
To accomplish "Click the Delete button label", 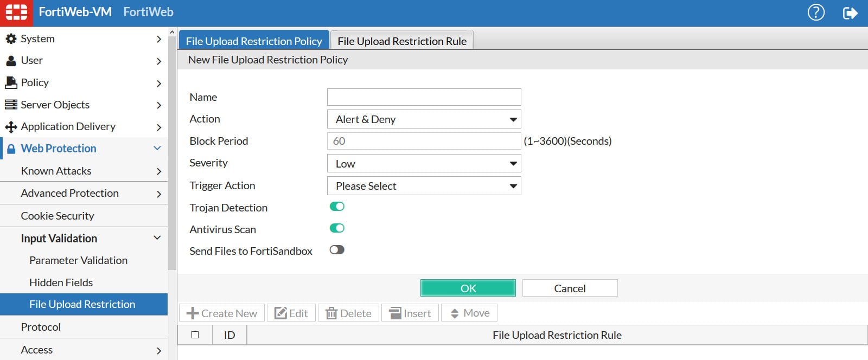I will (356, 313).
